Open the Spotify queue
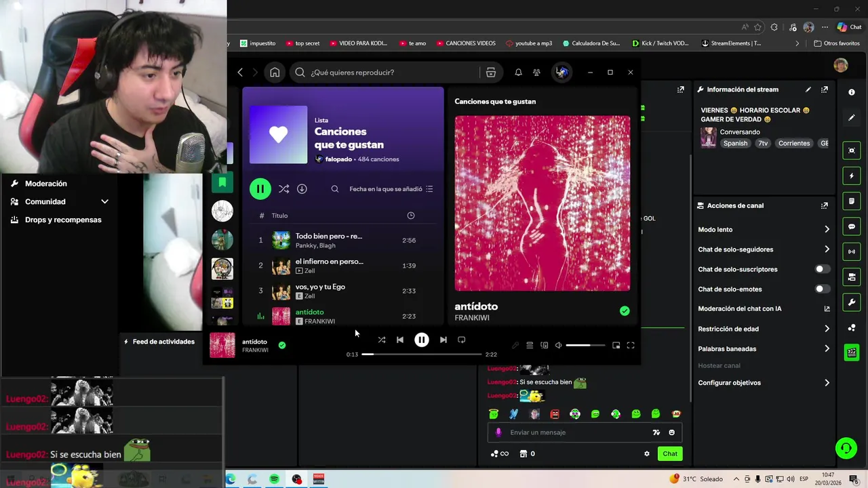 tap(530, 345)
